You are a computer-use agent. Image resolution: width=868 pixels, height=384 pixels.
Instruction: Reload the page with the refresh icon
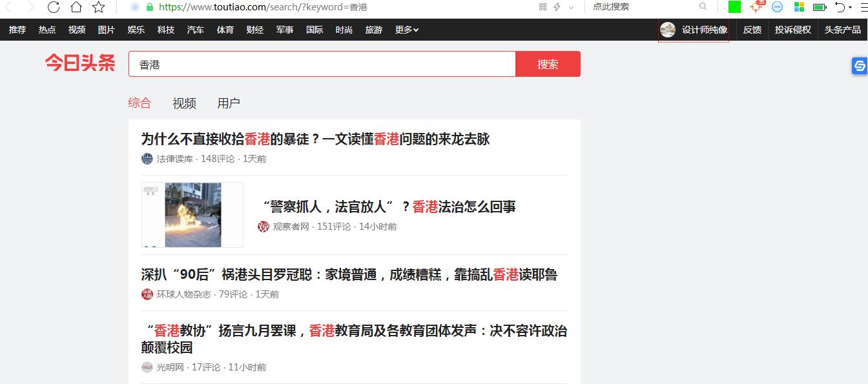54,7
